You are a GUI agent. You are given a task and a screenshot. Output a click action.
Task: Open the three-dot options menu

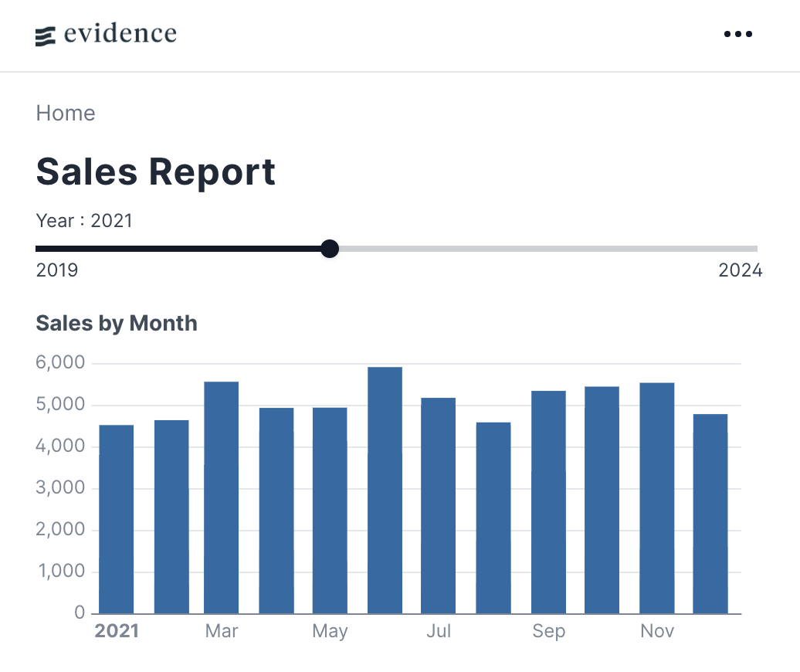(737, 34)
